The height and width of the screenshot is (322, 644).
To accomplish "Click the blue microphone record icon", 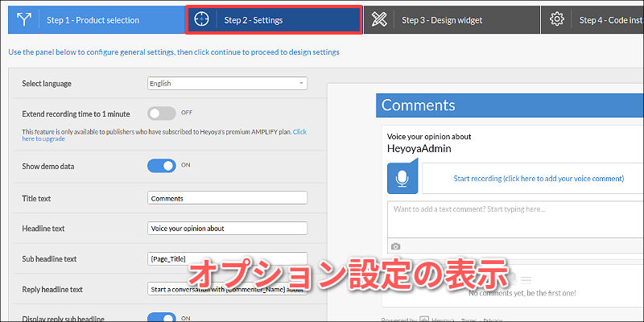I will pyautogui.click(x=402, y=178).
